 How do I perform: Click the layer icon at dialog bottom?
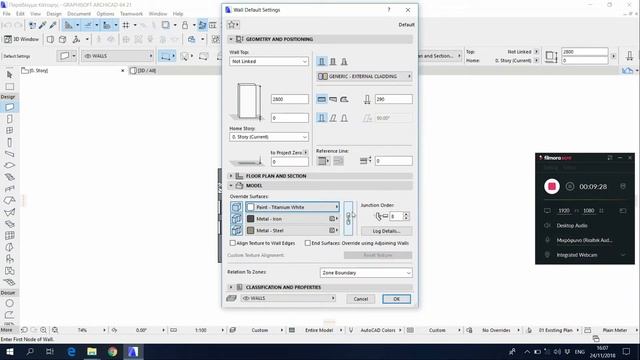click(231, 298)
